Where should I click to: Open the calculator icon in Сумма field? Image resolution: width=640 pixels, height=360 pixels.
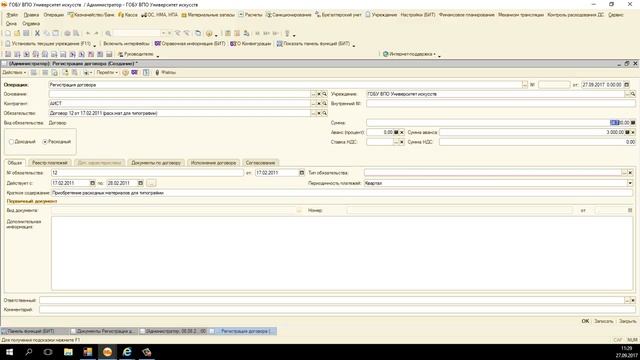pyautogui.click(x=633, y=123)
